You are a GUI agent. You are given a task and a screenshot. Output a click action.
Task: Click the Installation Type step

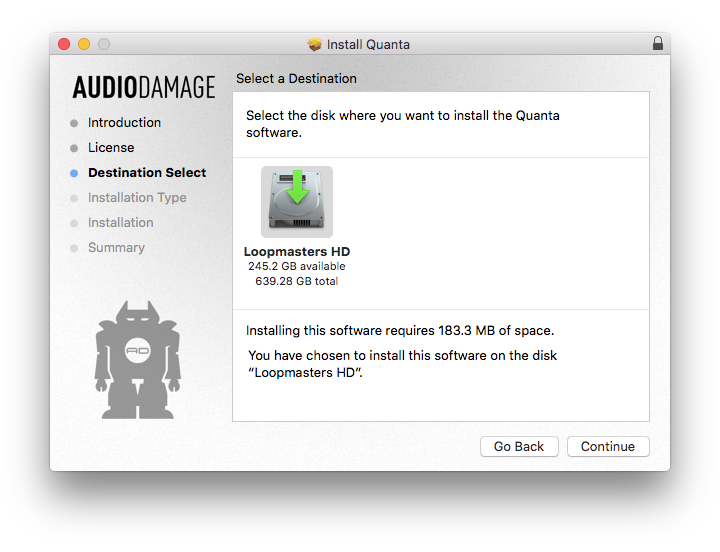pos(137,198)
